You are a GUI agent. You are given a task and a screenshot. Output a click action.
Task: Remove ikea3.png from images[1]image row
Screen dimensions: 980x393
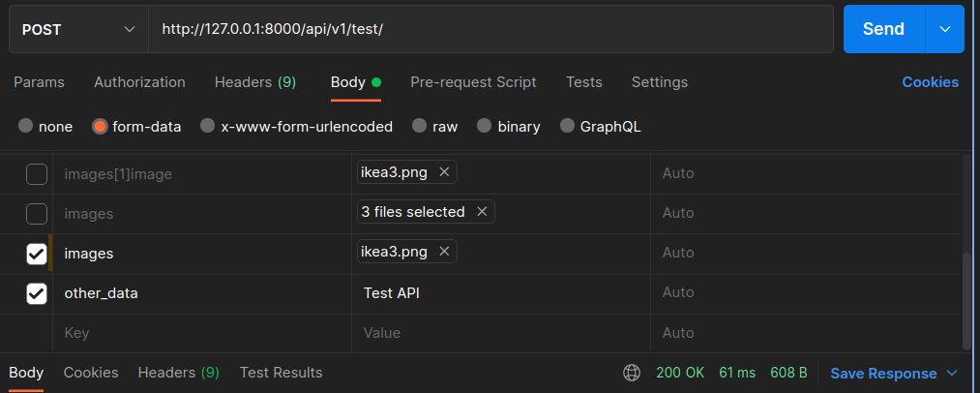(x=444, y=172)
